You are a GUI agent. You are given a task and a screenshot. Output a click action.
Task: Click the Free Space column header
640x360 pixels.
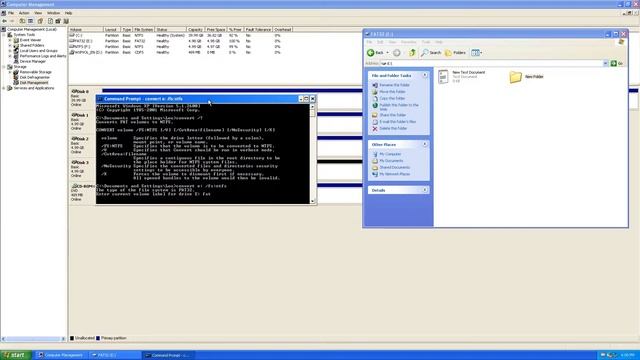click(x=215, y=29)
